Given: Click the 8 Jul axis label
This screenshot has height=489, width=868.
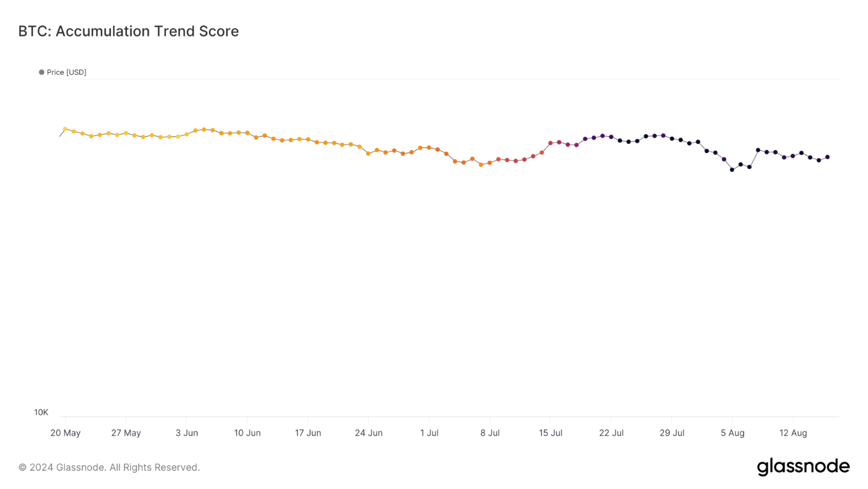Looking at the screenshot, I should 490,433.
